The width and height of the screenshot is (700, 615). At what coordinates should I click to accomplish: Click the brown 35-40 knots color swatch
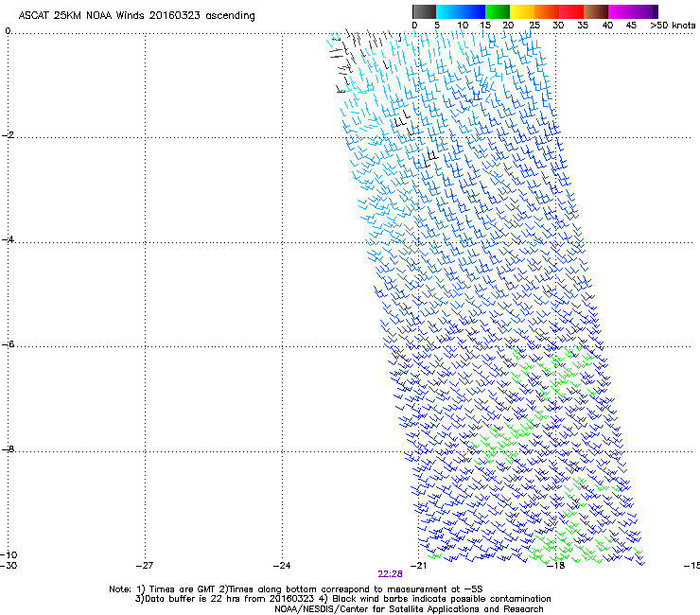pyautogui.click(x=596, y=11)
